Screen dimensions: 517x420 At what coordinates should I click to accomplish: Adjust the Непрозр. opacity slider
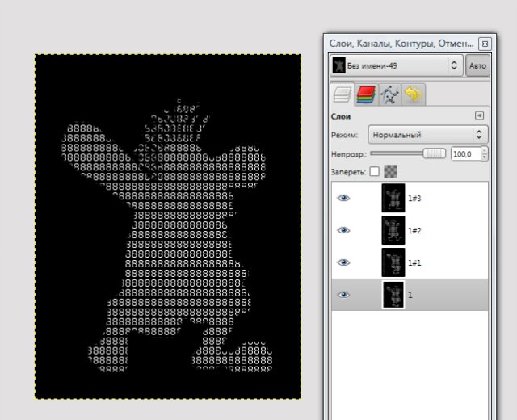coord(408,153)
